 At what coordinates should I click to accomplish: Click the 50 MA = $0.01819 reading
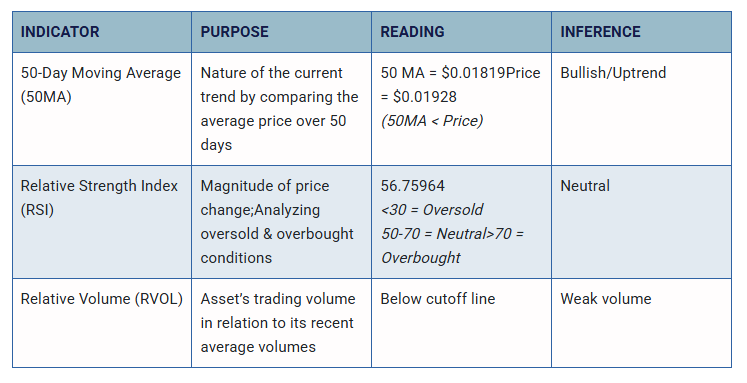pos(443,73)
